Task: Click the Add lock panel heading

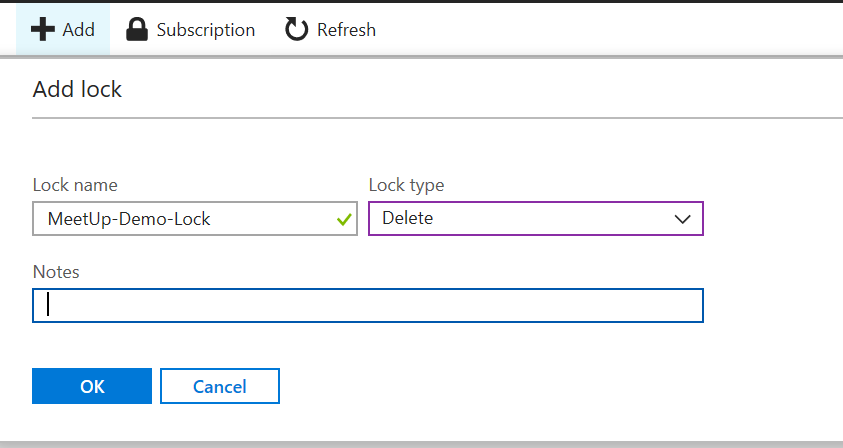Action: (x=77, y=89)
